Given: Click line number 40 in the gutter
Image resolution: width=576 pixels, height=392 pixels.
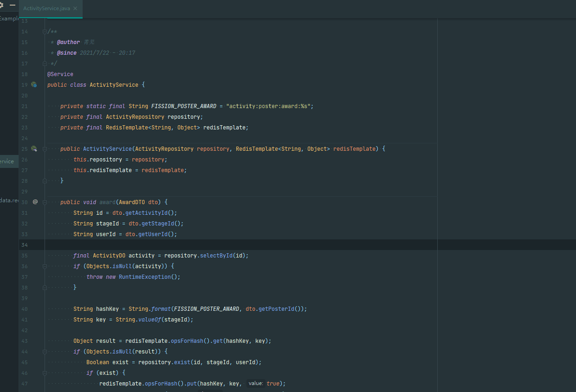Looking at the screenshot, I should pos(25,309).
